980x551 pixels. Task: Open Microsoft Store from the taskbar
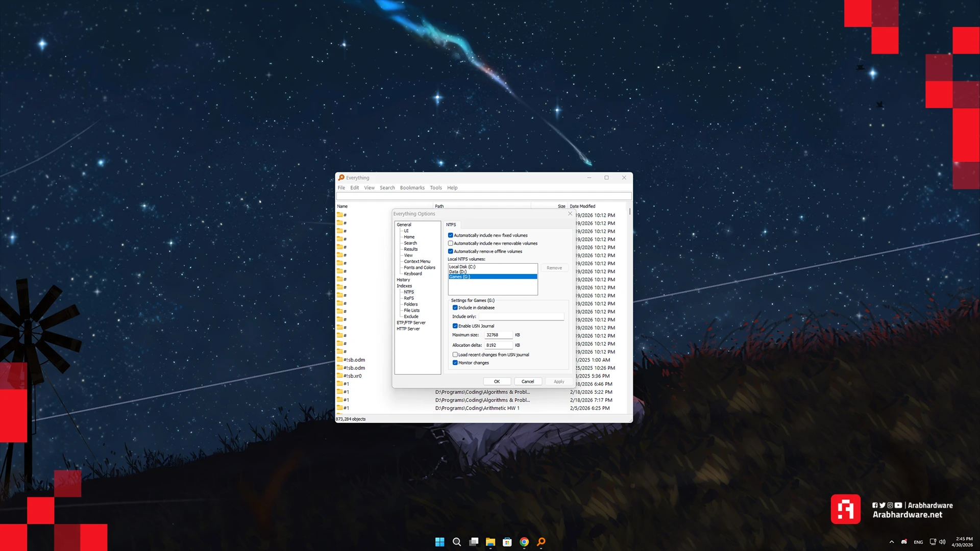[507, 542]
